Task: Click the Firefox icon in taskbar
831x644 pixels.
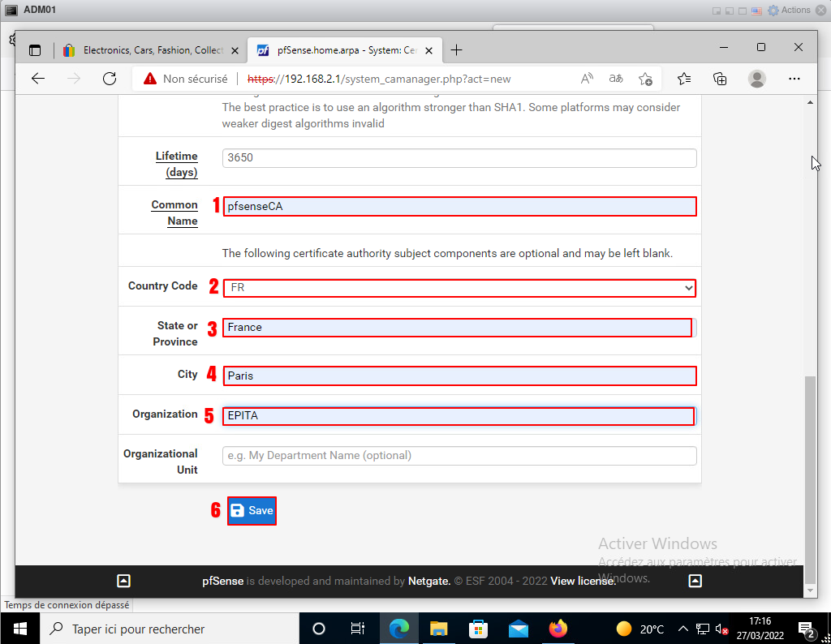Action: click(558, 629)
